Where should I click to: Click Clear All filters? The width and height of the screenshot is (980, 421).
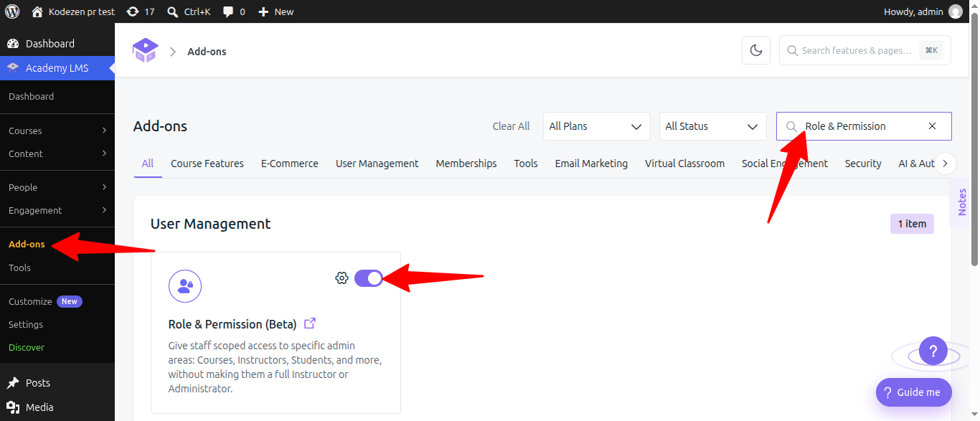click(x=511, y=126)
